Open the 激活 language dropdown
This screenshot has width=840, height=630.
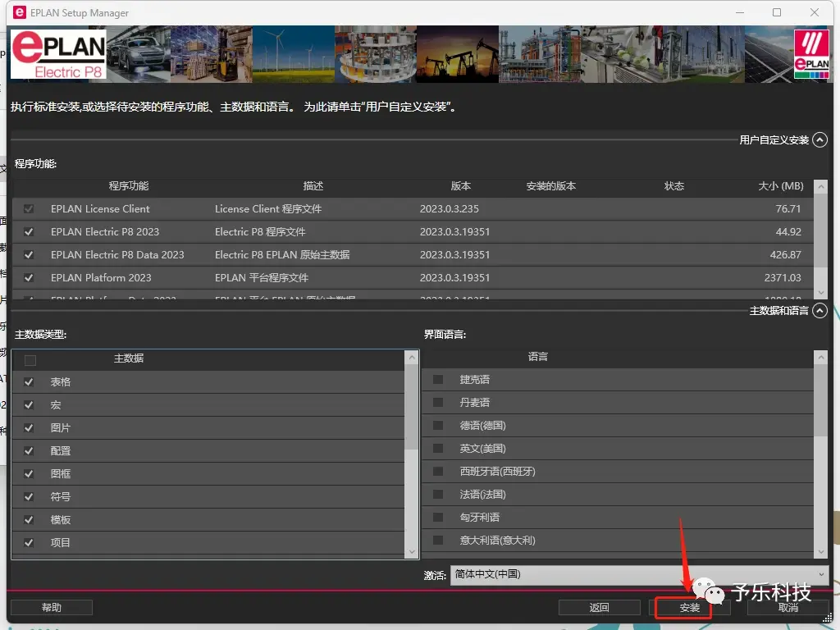coord(639,574)
